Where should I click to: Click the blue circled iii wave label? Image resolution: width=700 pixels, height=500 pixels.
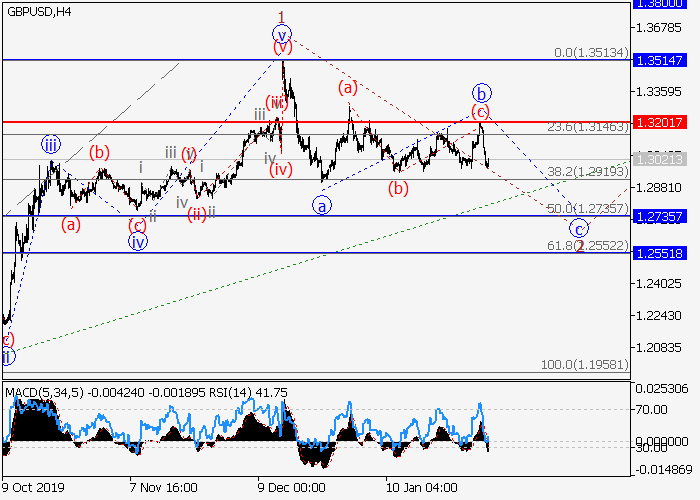tap(51, 145)
